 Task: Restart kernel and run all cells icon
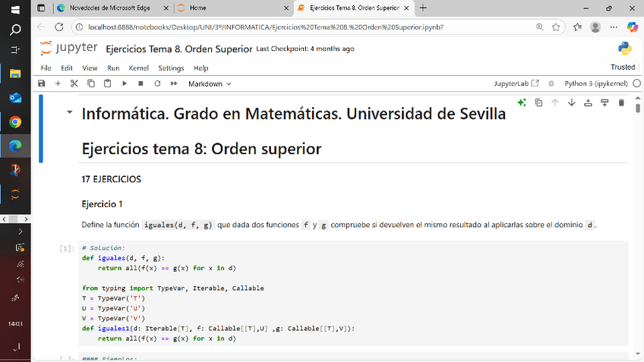click(174, 83)
